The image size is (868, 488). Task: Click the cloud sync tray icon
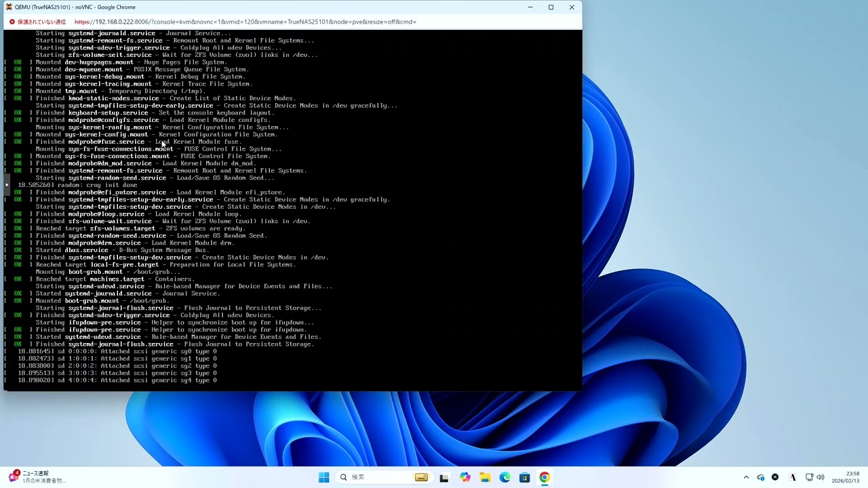pos(761,477)
